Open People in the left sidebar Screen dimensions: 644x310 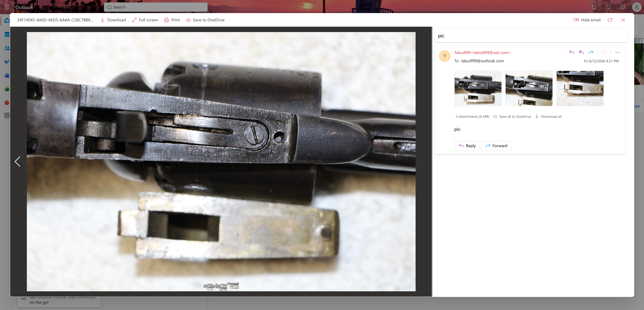point(7,48)
